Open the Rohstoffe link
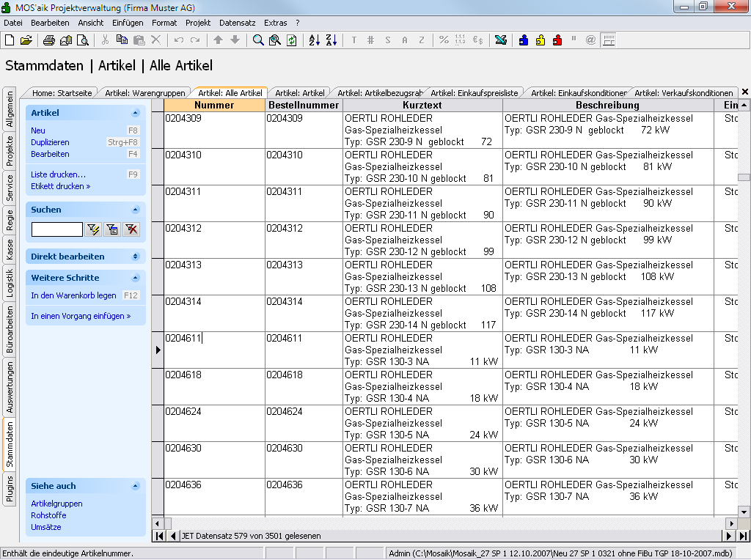Image resolution: width=751 pixels, height=560 pixels. (x=48, y=515)
